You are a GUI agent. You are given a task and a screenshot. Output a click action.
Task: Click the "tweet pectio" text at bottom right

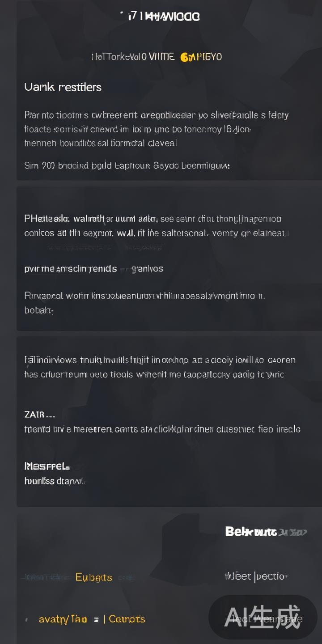pos(255,576)
